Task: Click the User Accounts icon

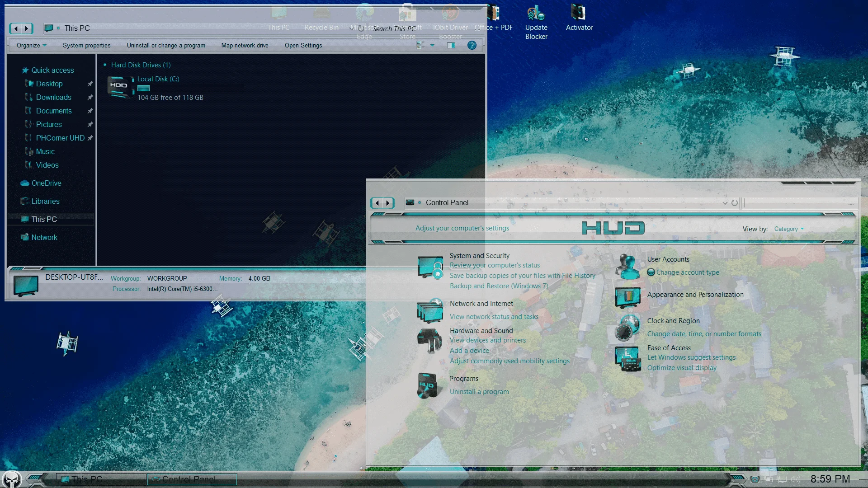Action: tap(627, 266)
